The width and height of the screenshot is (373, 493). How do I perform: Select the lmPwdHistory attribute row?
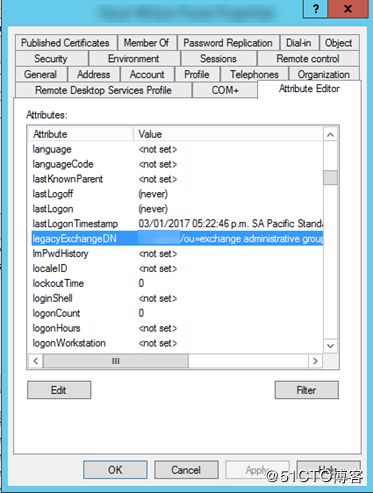176,254
